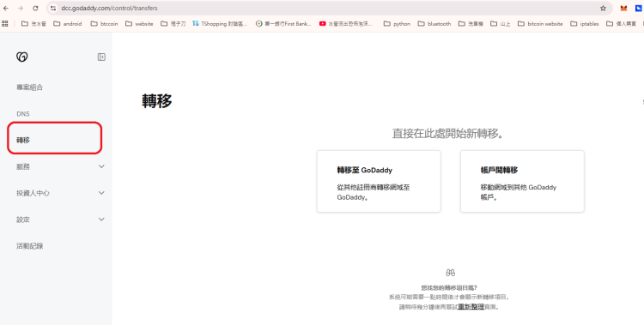
Task: Open the iptables bookmarks folder
Action: pyautogui.click(x=585, y=24)
